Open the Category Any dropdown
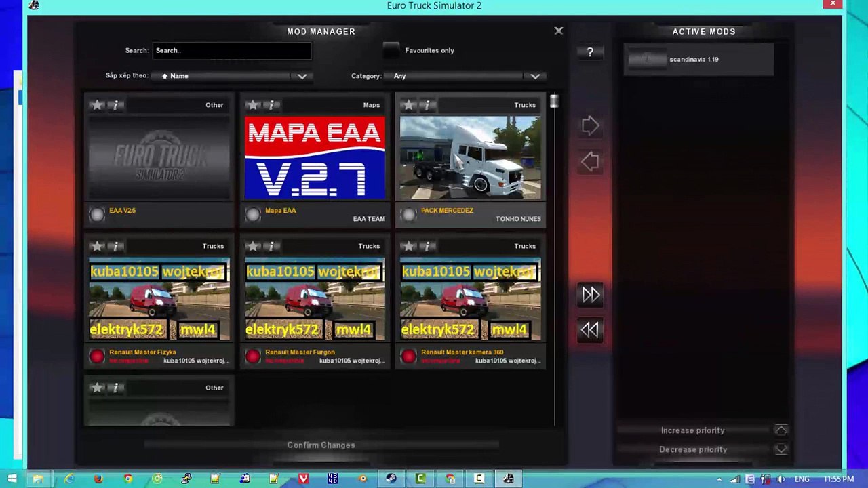The width and height of the screenshot is (868, 488). pyautogui.click(x=467, y=76)
